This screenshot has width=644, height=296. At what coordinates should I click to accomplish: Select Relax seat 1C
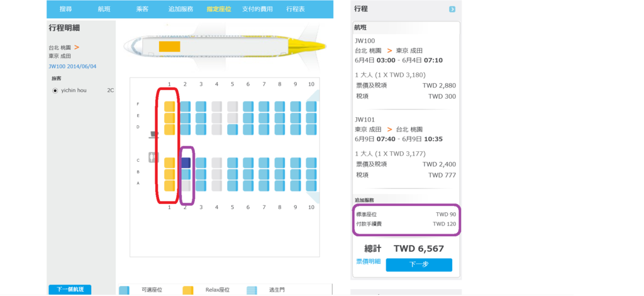[170, 162]
